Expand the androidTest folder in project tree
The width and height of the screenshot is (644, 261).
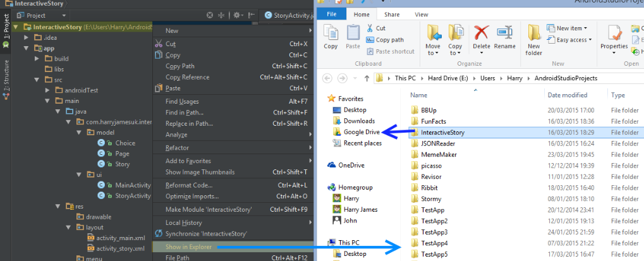pyautogui.click(x=47, y=90)
